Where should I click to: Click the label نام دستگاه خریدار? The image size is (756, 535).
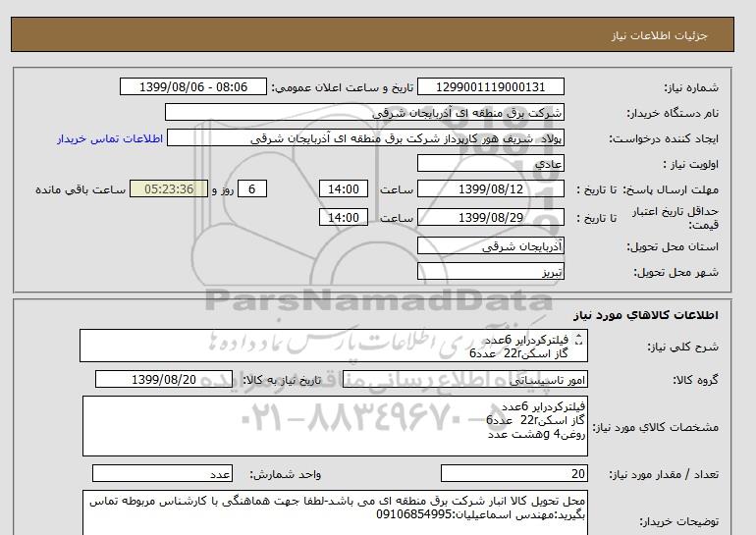tap(673, 113)
